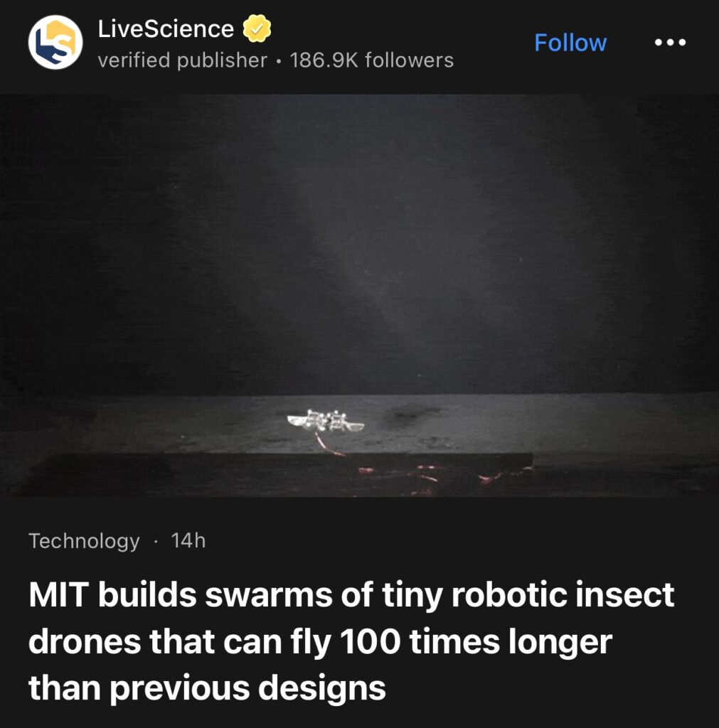This screenshot has height=728, width=719.
Task: Click the word 'MIT' in the headline
Action: click(x=58, y=594)
